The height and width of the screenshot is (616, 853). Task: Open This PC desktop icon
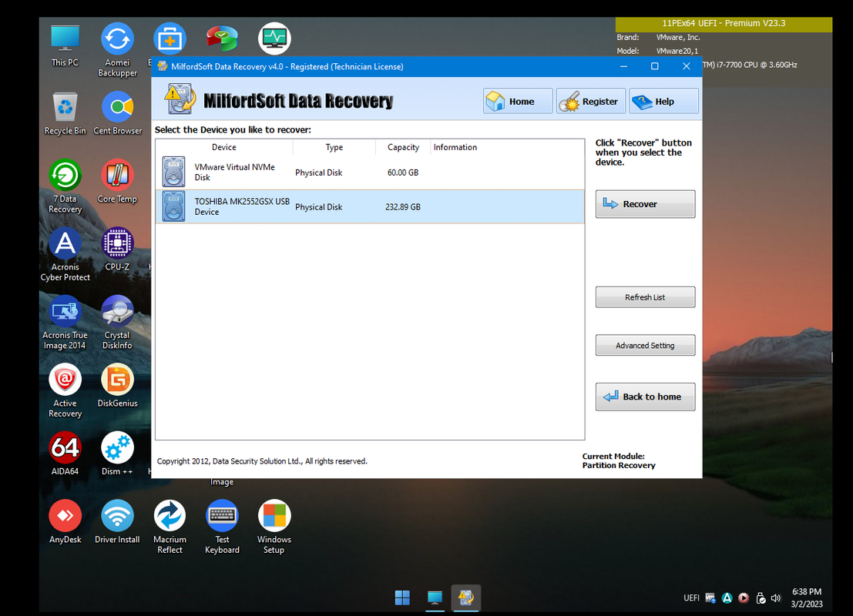pos(65,45)
